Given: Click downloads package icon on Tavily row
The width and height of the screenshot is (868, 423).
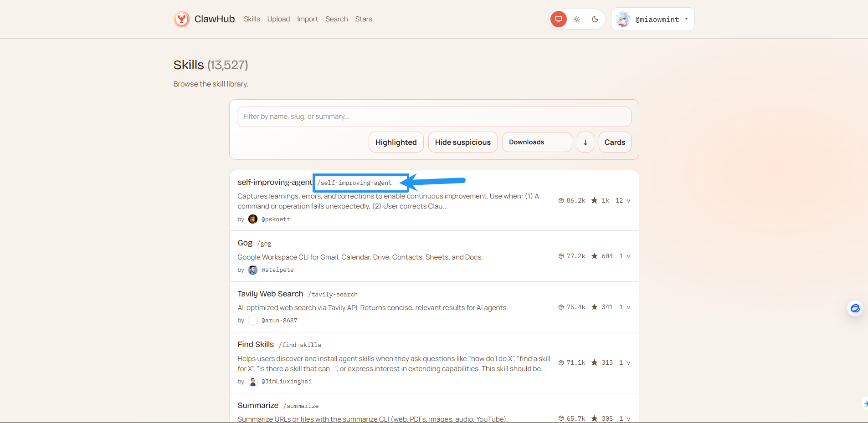Looking at the screenshot, I should click(561, 307).
